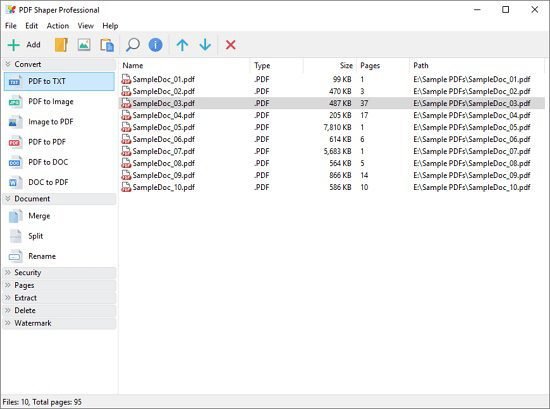The width and height of the screenshot is (550, 409).
Task: Select the DOC to PDF tool
Action: [59, 182]
